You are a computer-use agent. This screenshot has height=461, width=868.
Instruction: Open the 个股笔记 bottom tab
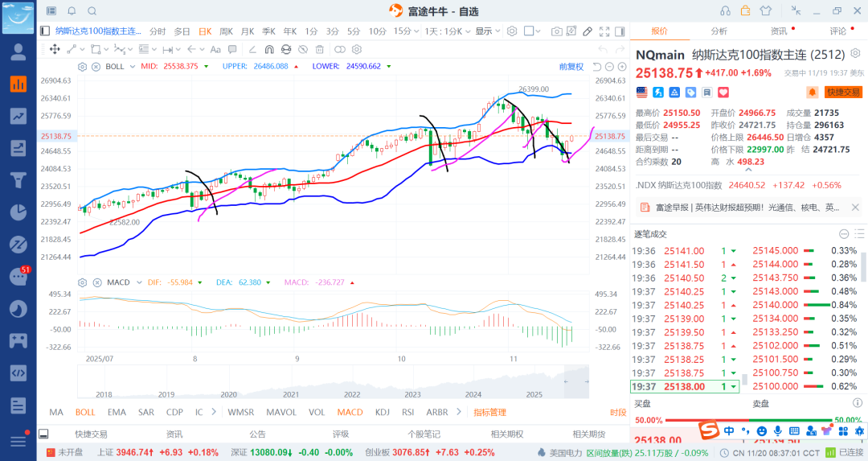(x=424, y=434)
